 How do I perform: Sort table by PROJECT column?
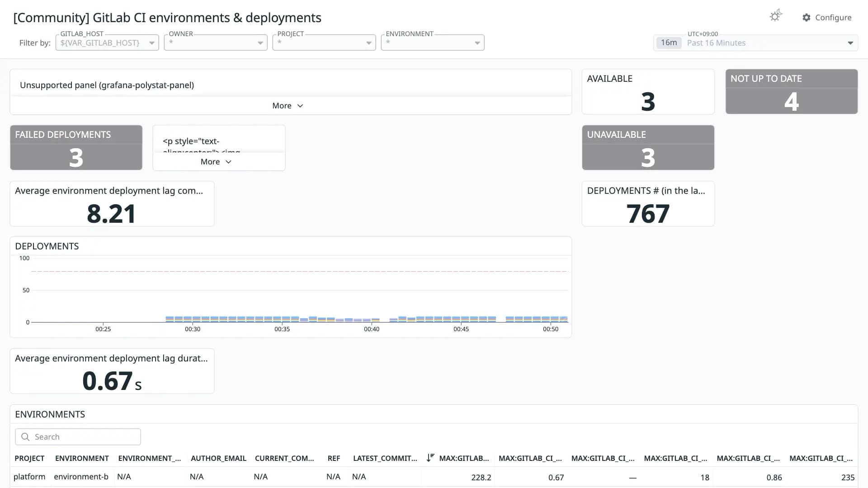click(29, 458)
